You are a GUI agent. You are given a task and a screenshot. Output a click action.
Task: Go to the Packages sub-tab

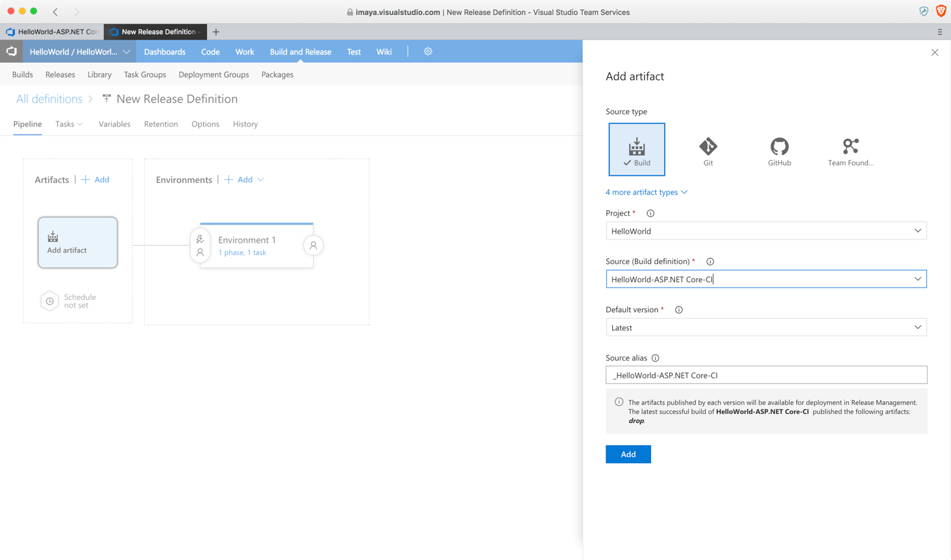pos(277,75)
